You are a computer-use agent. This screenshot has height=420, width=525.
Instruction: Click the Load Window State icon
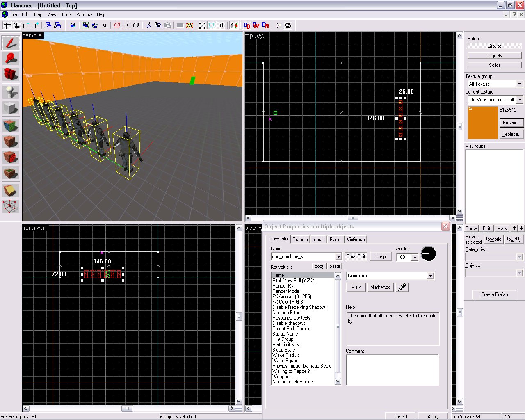coord(48,25)
